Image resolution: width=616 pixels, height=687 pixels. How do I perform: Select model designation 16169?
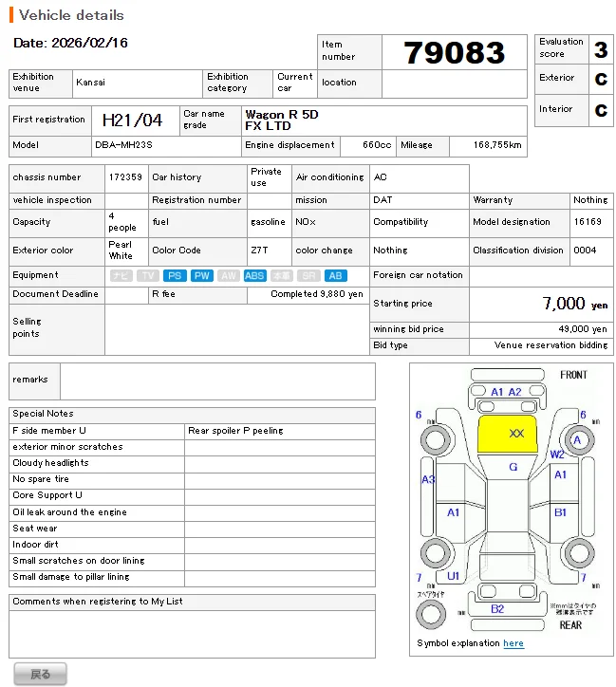pyautogui.click(x=588, y=222)
